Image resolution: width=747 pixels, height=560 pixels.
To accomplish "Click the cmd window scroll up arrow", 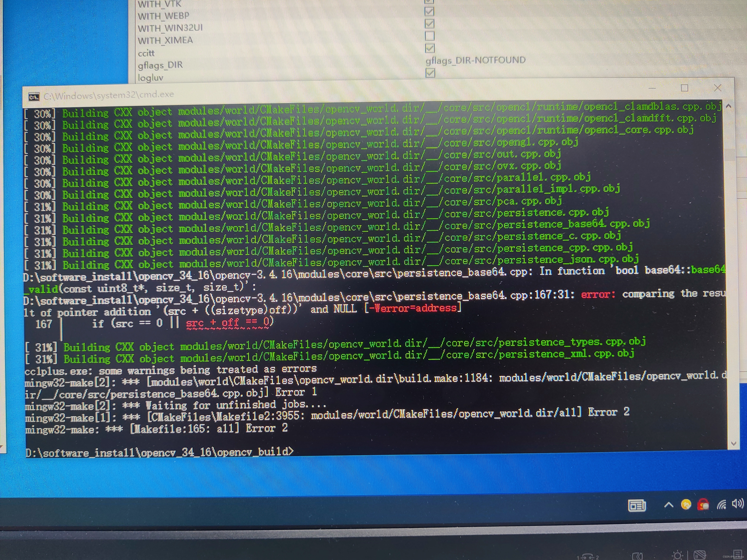I will pos(729,106).
